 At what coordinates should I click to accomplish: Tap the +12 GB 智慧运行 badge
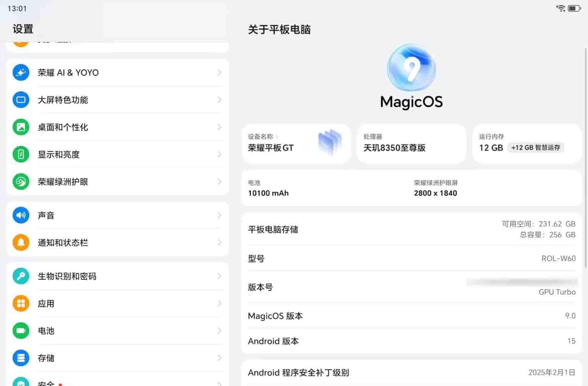[x=535, y=148]
